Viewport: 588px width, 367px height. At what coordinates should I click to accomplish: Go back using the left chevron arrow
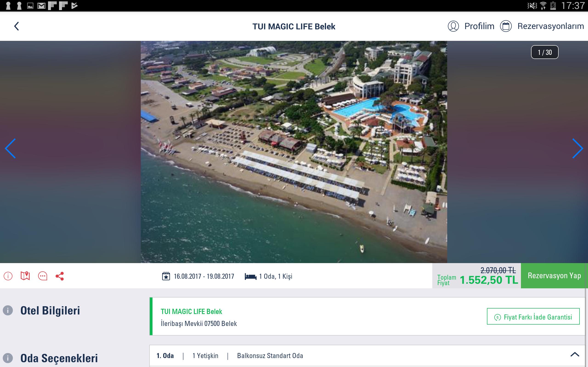tap(17, 26)
